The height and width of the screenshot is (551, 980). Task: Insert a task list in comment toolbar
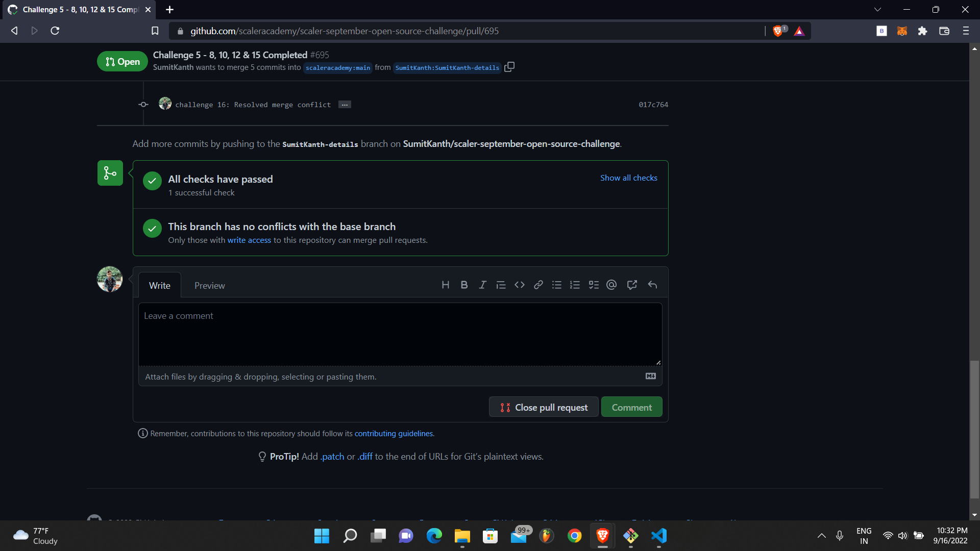coord(594,285)
